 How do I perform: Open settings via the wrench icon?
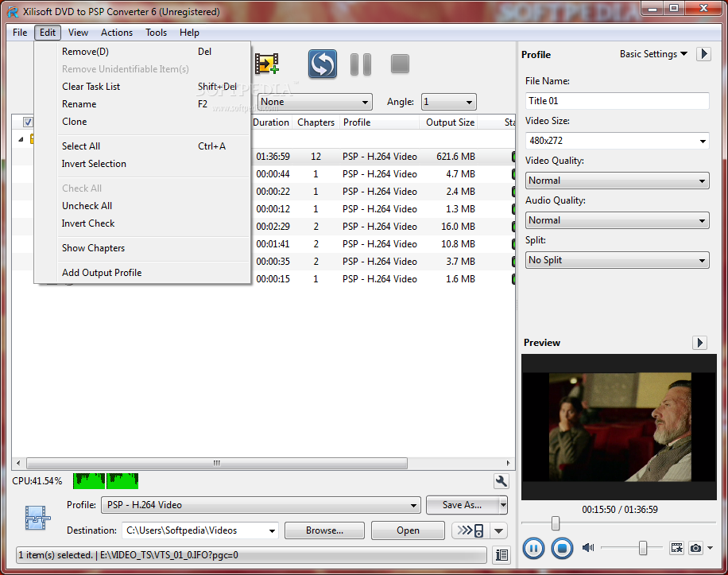tap(501, 481)
